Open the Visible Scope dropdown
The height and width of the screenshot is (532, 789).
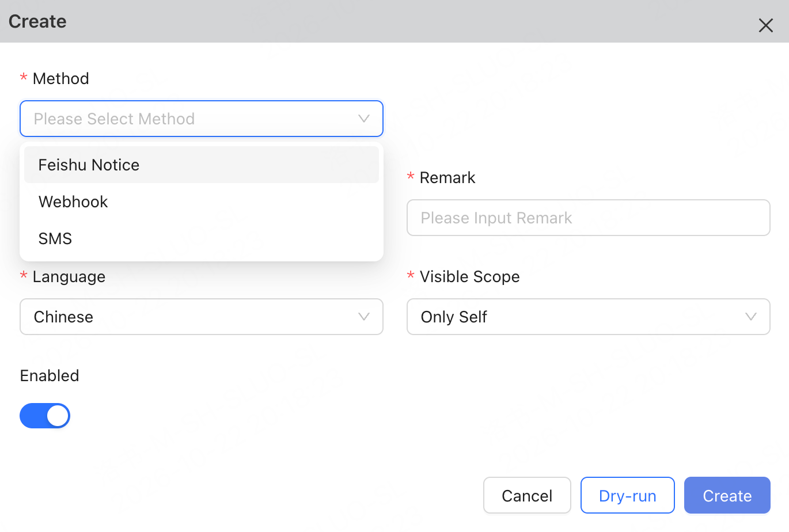coord(589,317)
